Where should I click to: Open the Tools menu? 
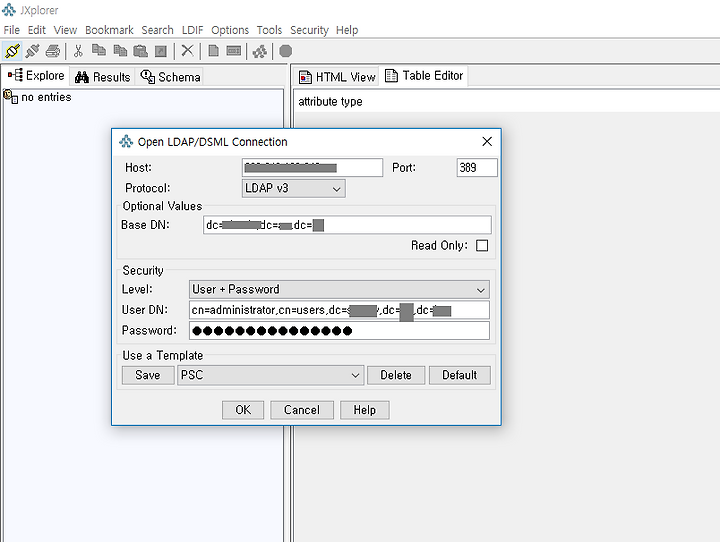(x=269, y=30)
